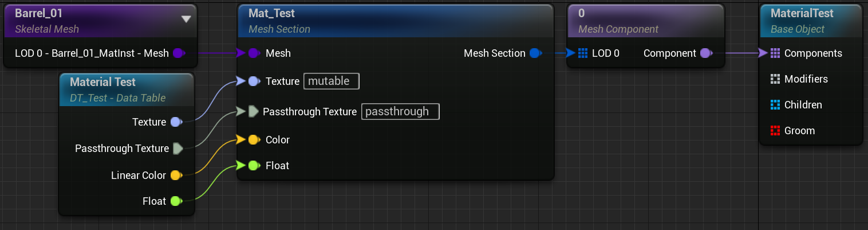The height and width of the screenshot is (230, 868).
Task: Click the orange Linear Color output pin
Action: tap(176, 176)
